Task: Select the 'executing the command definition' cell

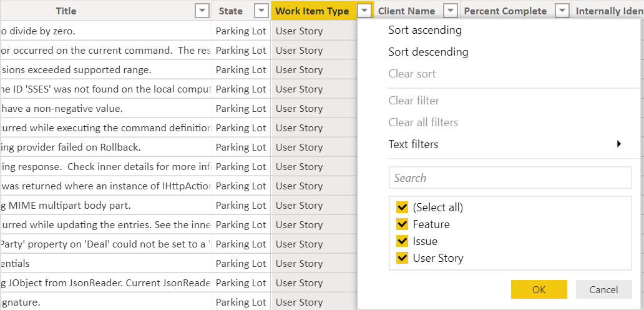Action: coord(106,128)
